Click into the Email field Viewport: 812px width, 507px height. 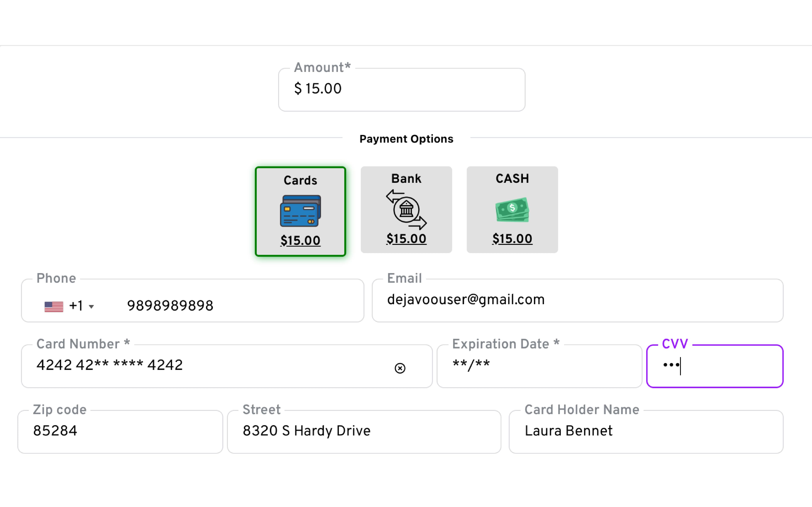(577, 300)
